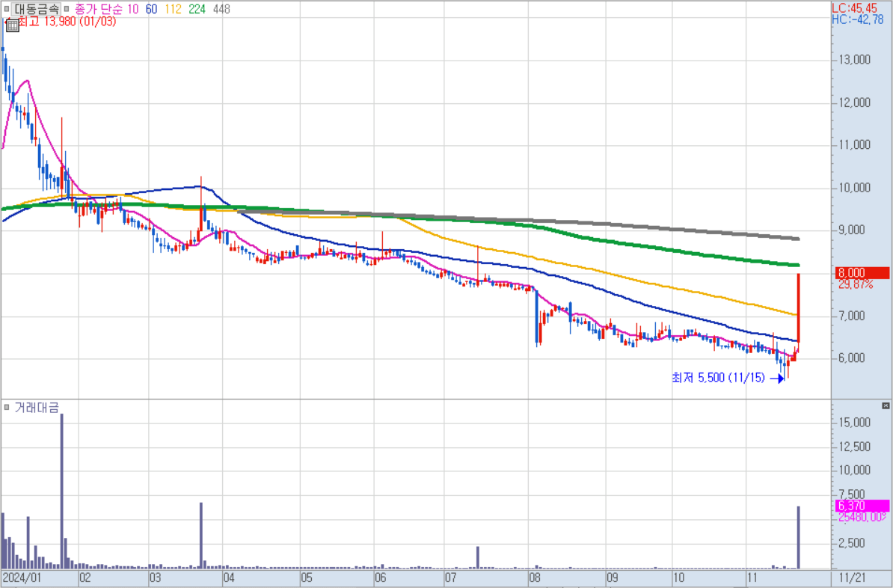Image resolution: width=893 pixels, height=588 pixels.
Task: Select the 10-day moving average label
Action: (132, 9)
